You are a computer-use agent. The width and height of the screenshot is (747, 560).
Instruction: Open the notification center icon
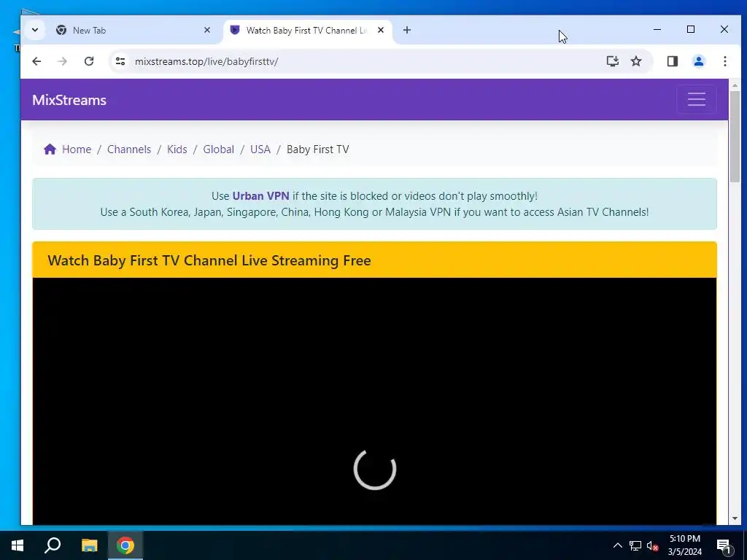coord(724,546)
